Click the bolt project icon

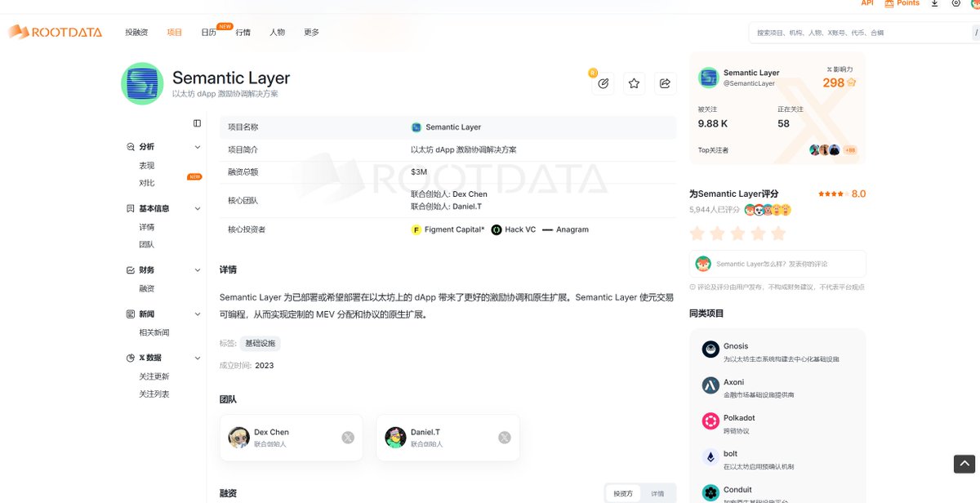[x=710, y=457]
